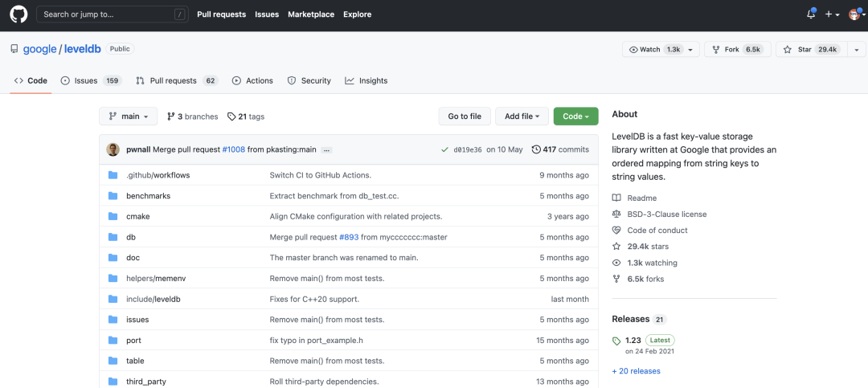Screen dimensions: 868x388
Task: Click the Go to file button
Action: (465, 116)
